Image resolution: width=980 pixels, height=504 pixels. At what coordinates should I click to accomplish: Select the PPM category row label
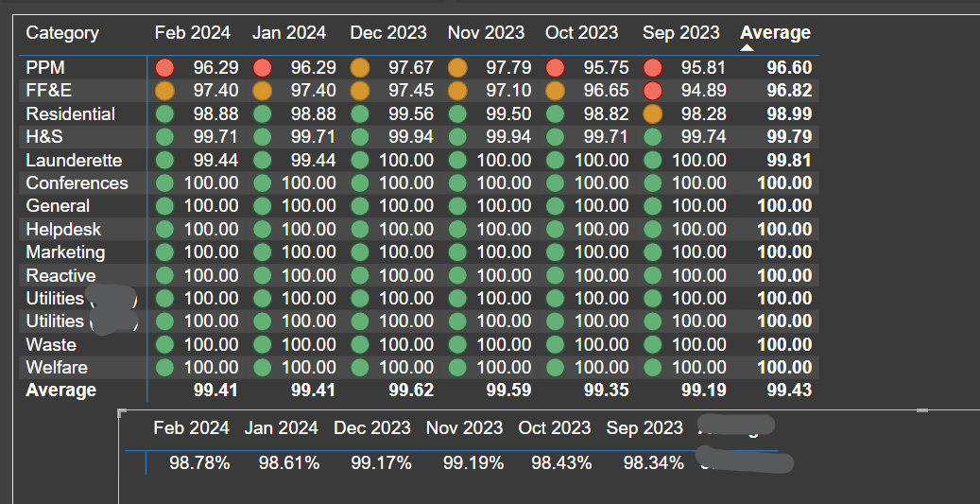(x=45, y=67)
